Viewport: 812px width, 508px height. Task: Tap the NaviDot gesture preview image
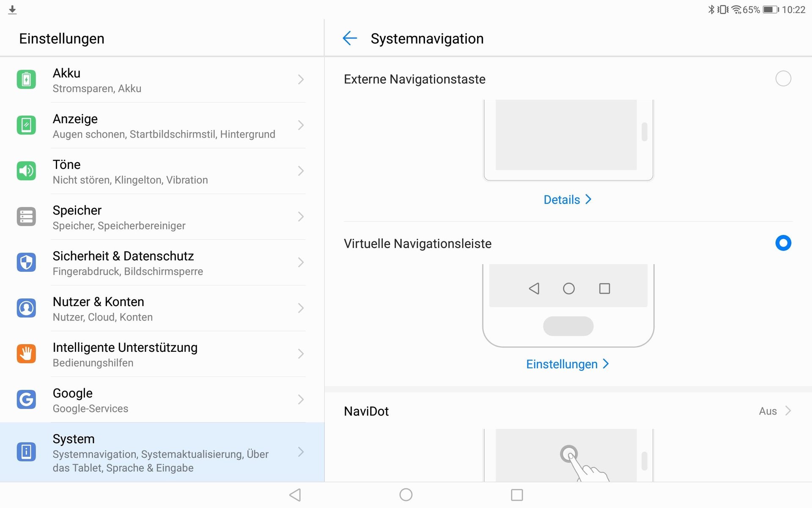(x=568, y=455)
